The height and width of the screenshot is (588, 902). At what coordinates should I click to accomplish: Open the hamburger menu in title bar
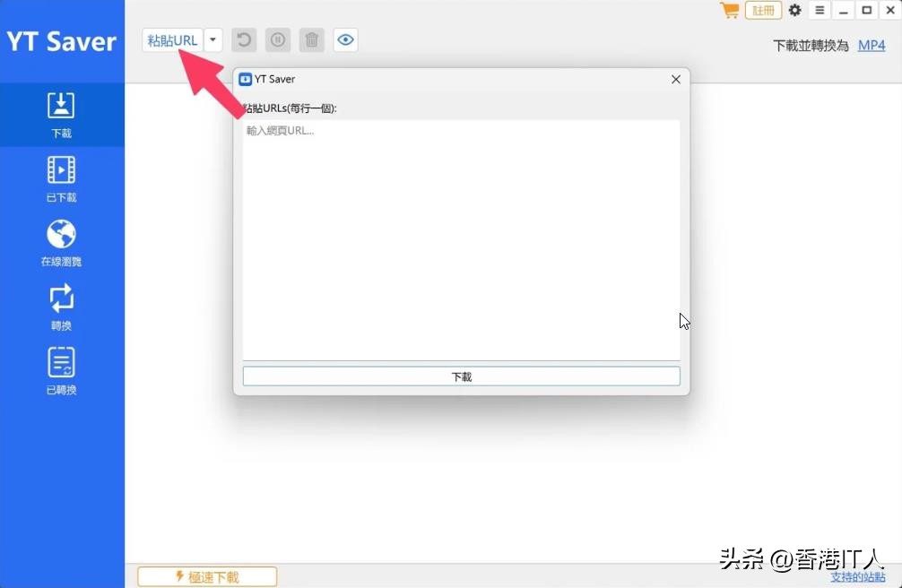pos(820,11)
